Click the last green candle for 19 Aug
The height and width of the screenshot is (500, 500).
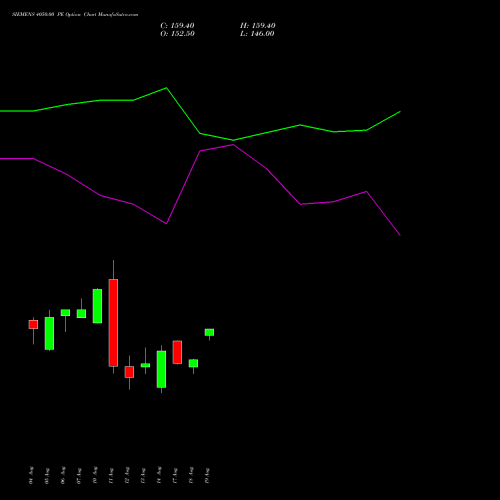pyautogui.click(x=209, y=332)
